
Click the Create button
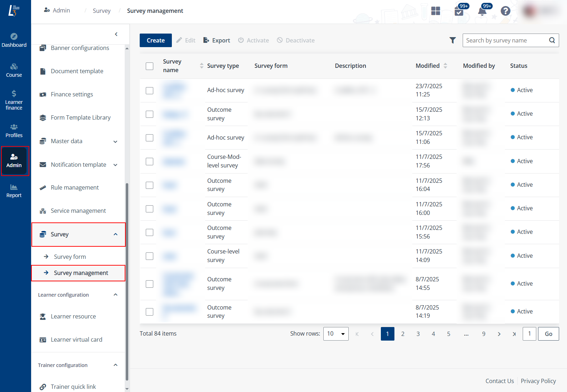pos(155,40)
